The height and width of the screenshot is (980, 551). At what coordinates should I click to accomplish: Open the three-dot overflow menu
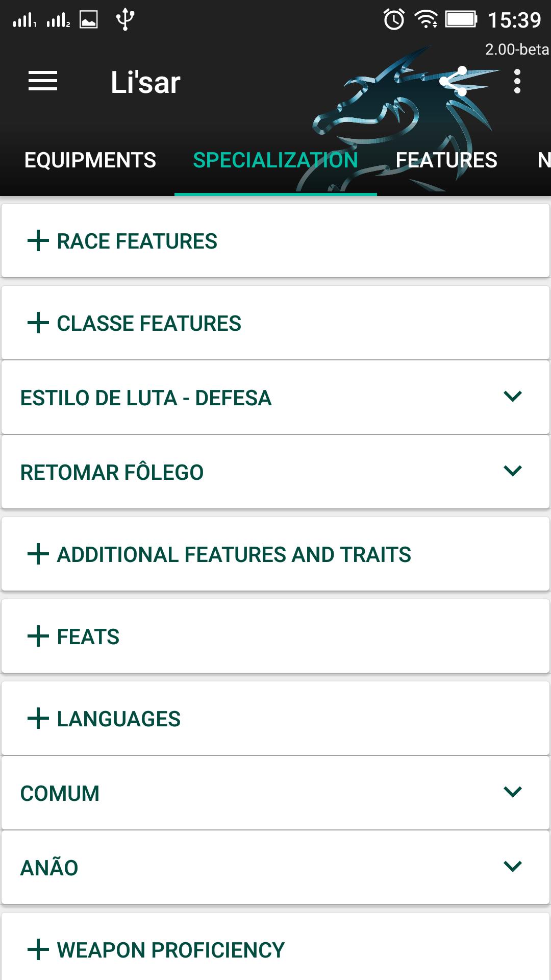(x=517, y=82)
